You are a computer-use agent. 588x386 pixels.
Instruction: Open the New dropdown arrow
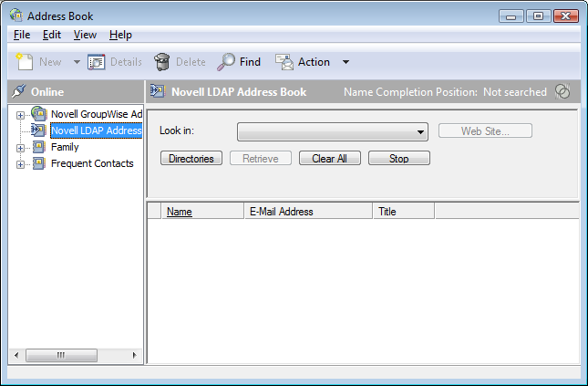coord(77,62)
